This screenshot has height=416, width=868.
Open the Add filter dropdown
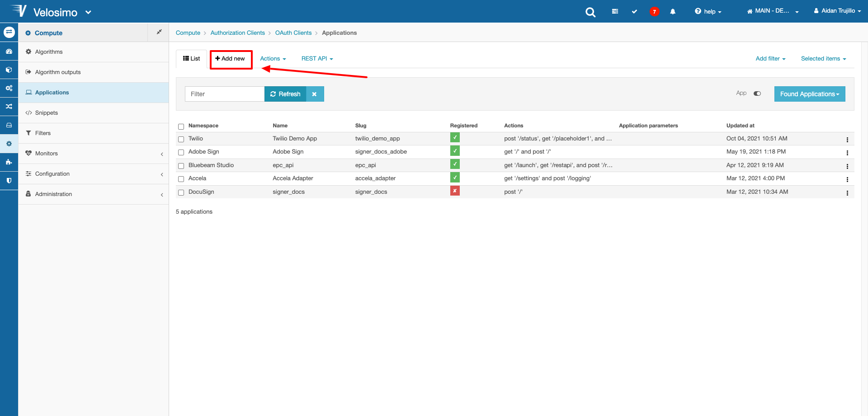click(771, 59)
